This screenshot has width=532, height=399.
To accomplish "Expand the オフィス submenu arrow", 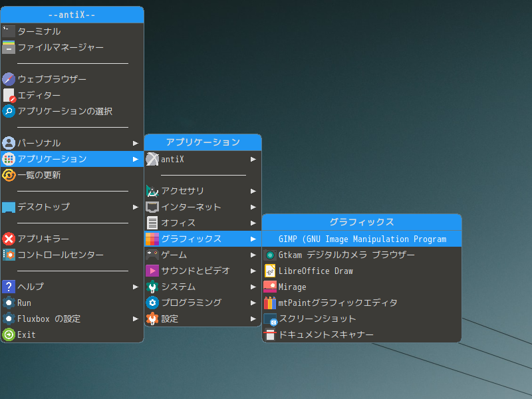I will [253, 223].
